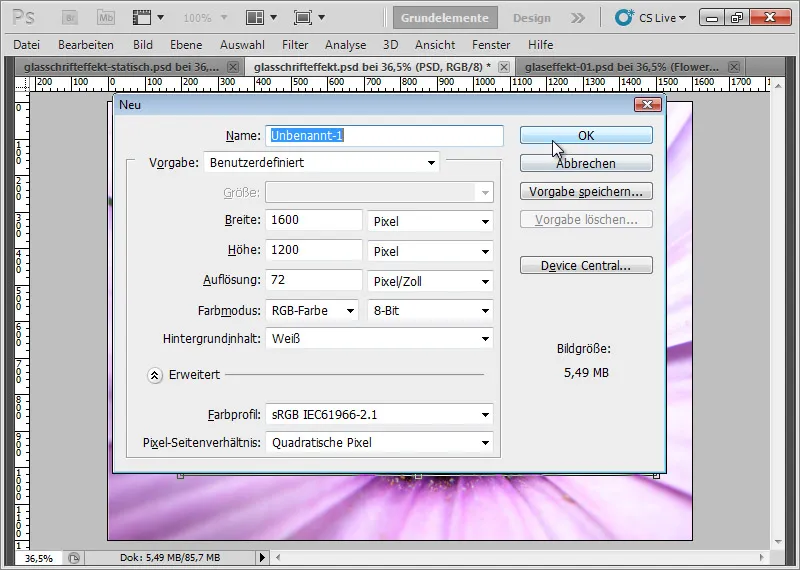
Task: Confirm the new document with OK
Action: click(x=586, y=135)
